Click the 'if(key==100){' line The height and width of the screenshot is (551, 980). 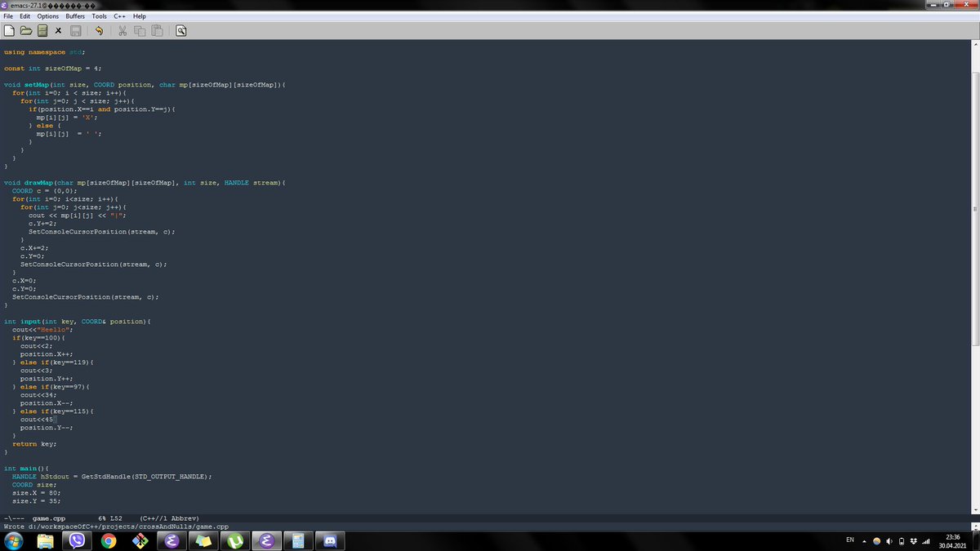click(x=38, y=338)
